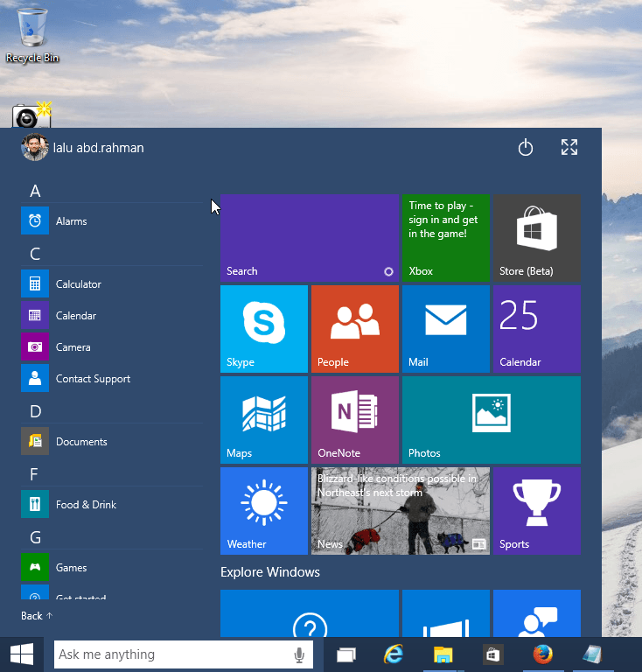Open the Calendar tile showing 25
642x672 pixels.
537,329
